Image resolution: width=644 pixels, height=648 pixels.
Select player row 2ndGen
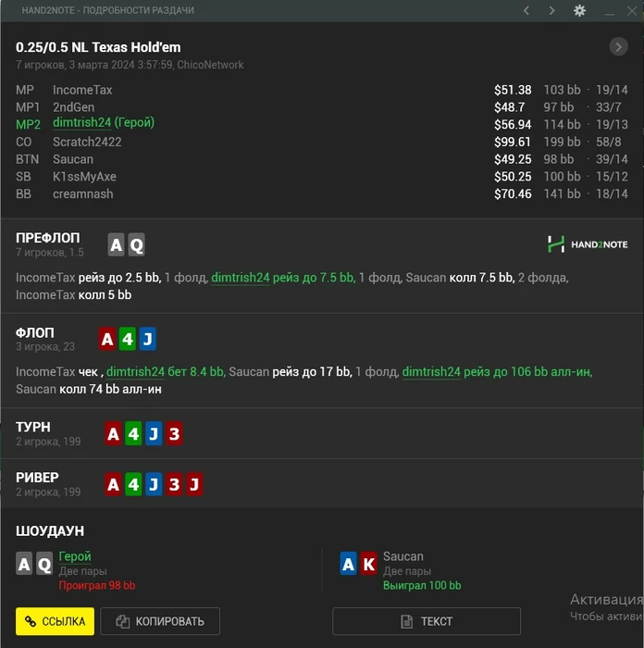(x=322, y=107)
